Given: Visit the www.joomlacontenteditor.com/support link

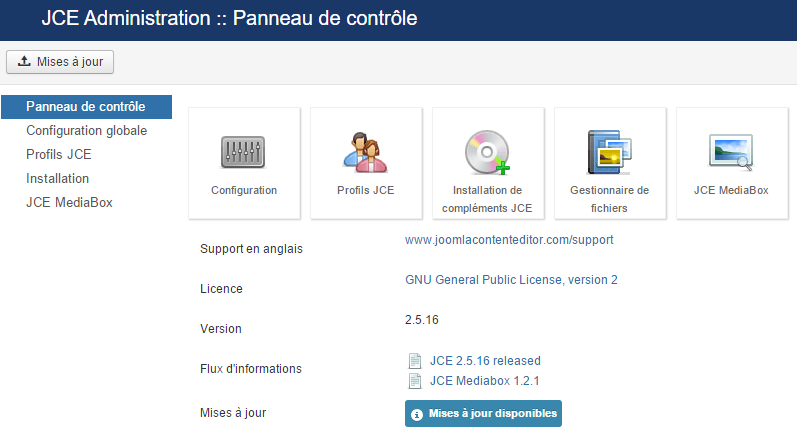Looking at the screenshot, I should (509, 241).
